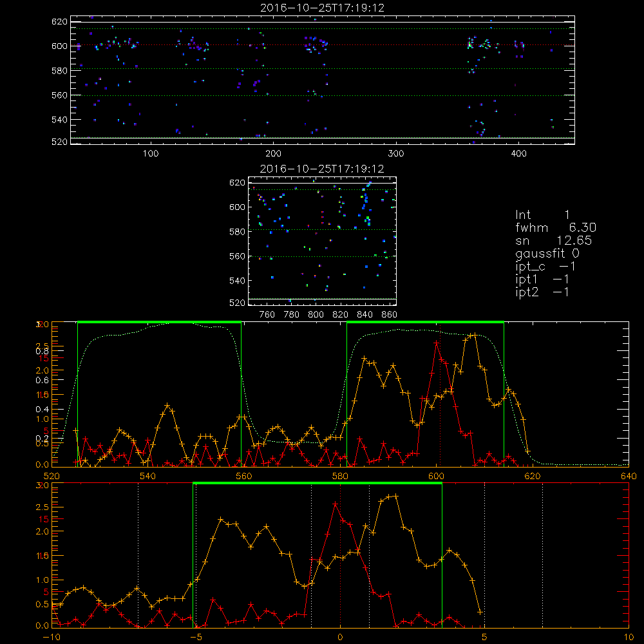Click x-axis label 640 of the profile plot

click(629, 476)
